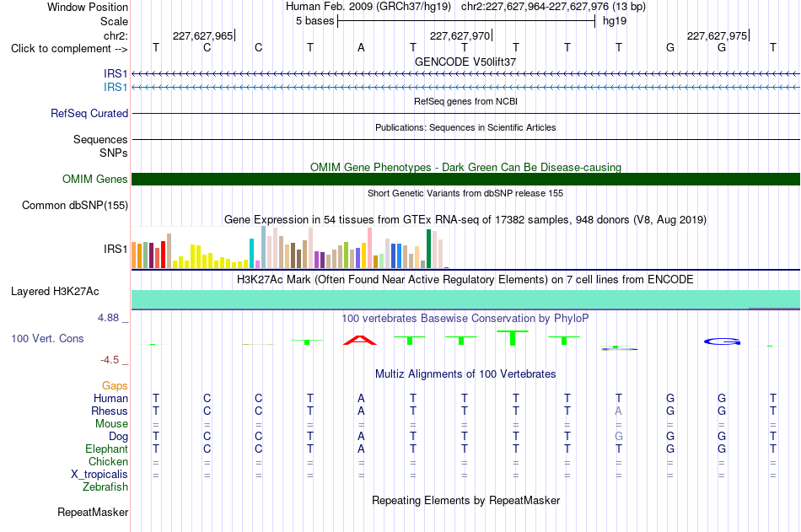Open the RefSeq Curated track label

89,114
